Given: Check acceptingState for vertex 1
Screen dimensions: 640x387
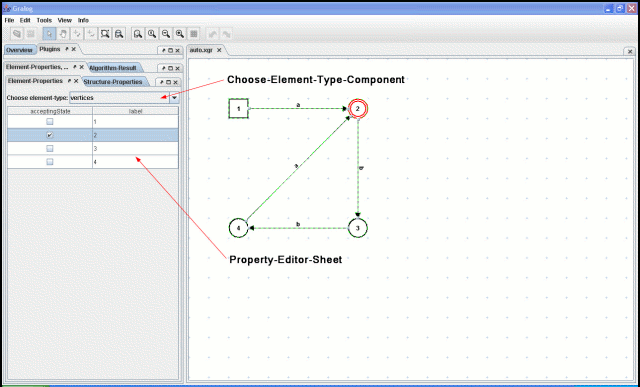Looking at the screenshot, I should click(50, 122).
